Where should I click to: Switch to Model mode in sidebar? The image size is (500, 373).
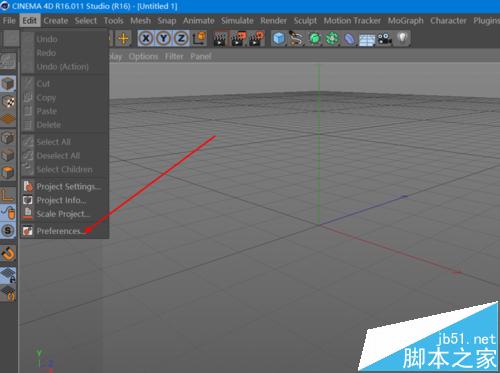coord(8,84)
